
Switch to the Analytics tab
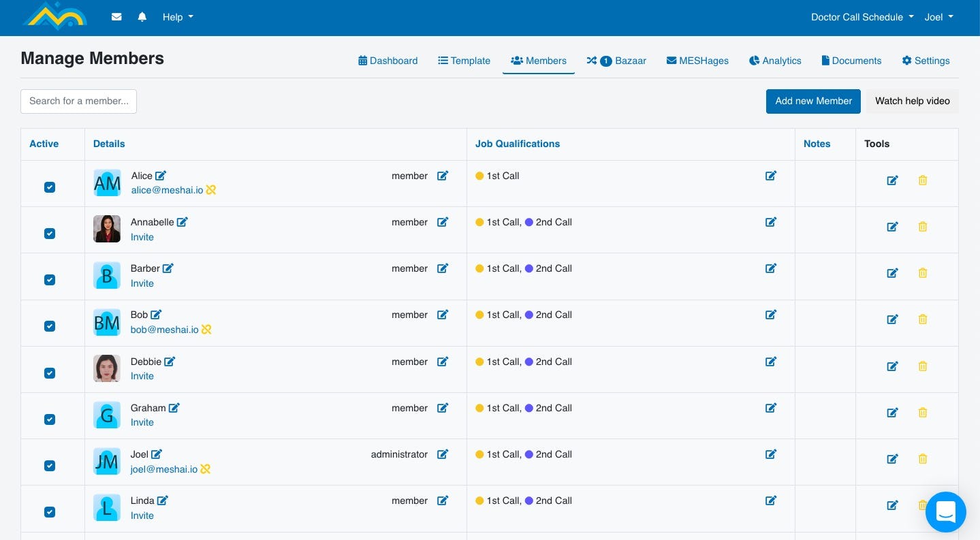[775, 61]
